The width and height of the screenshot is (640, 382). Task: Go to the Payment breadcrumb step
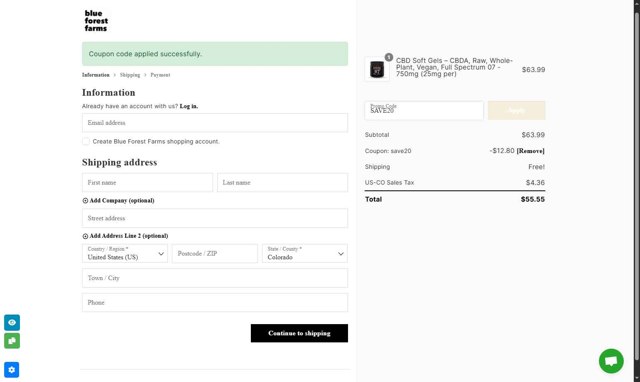tap(160, 75)
